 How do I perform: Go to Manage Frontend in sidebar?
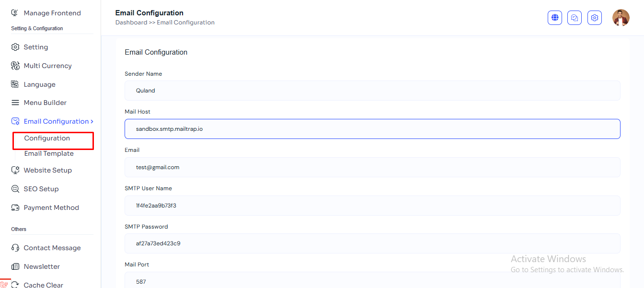click(x=52, y=13)
